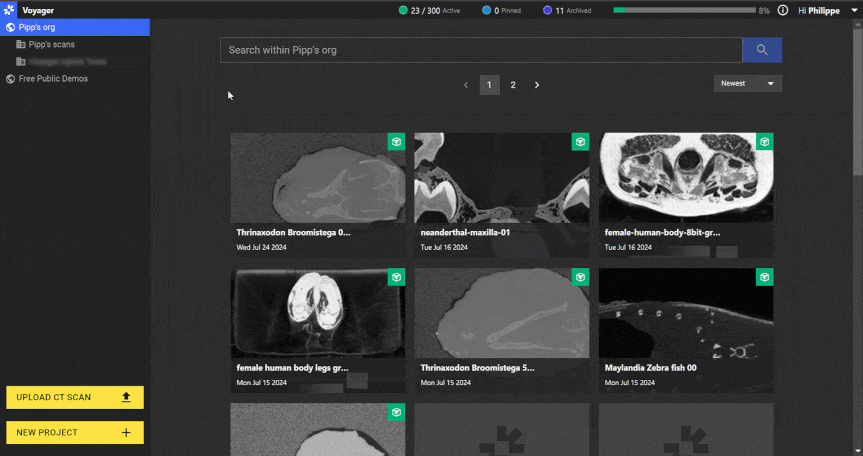Click 3D cube badge on Thrinaxodon Broomistega 0...
Image resolution: width=863 pixels, height=456 pixels.
tap(396, 142)
